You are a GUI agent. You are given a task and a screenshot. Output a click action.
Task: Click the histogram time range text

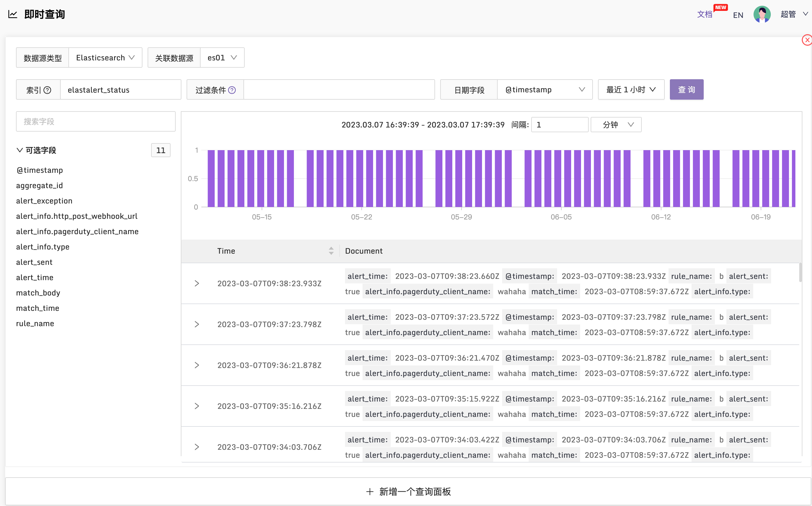423,125
